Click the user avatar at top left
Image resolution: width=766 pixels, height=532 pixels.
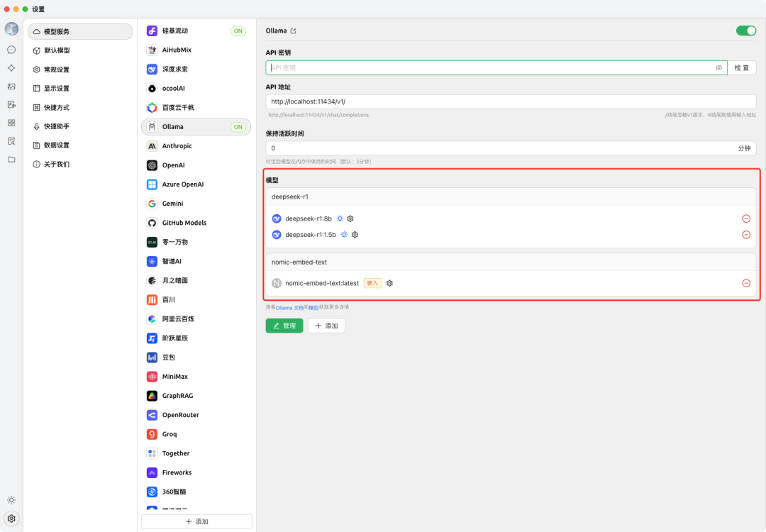coord(12,29)
